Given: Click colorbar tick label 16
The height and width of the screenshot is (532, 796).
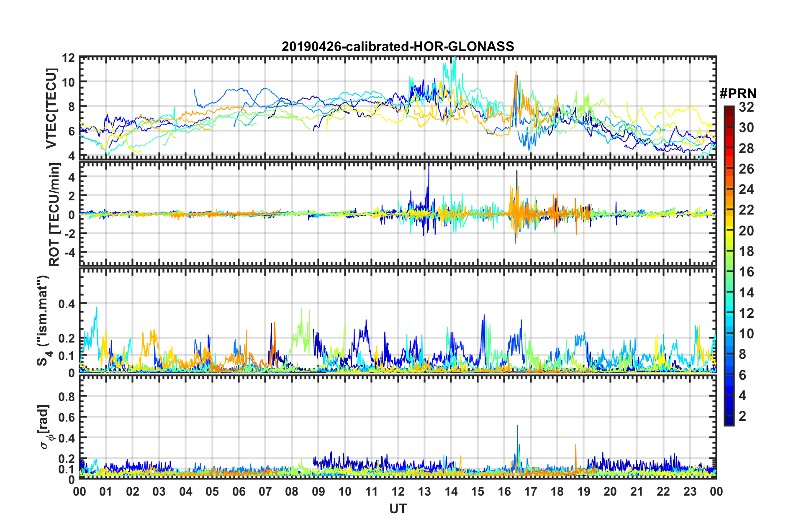Looking at the screenshot, I should [x=746, y=272].
